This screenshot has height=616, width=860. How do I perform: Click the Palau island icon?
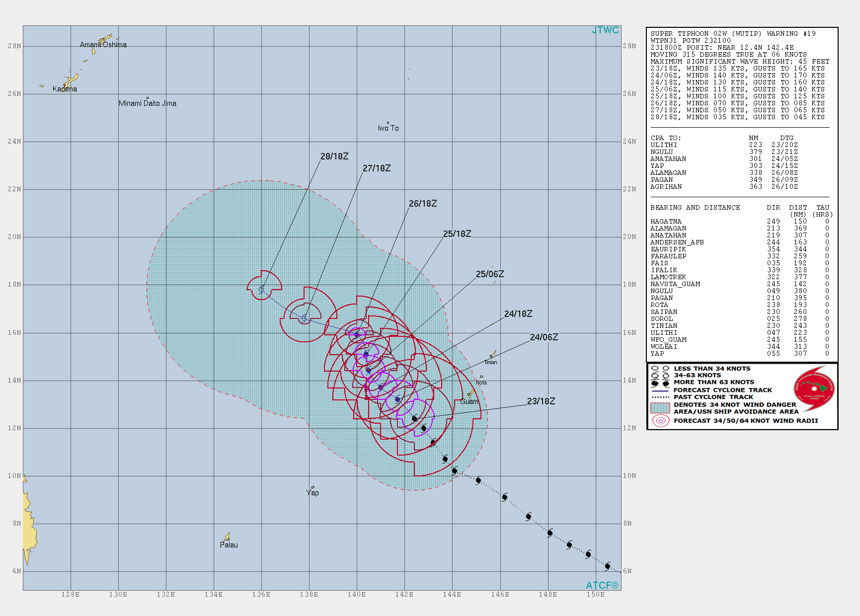(x=227, y=537)
